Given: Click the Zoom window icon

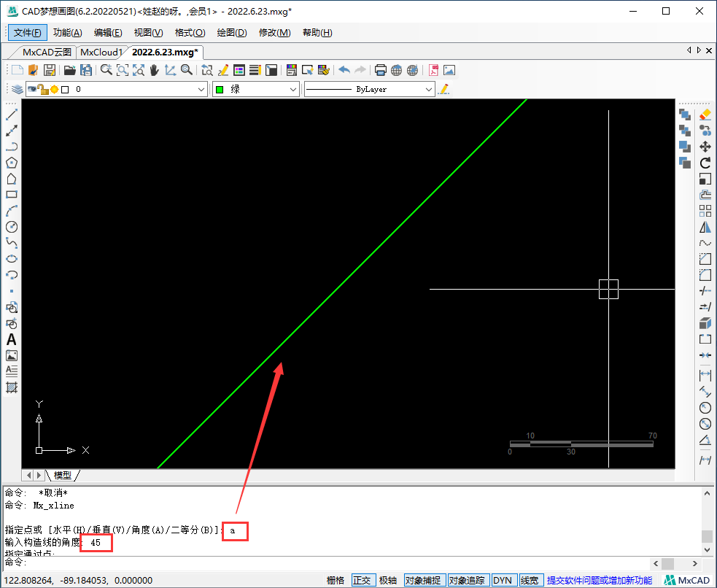Looking at the screenshot, I should (x=122, y=70).
